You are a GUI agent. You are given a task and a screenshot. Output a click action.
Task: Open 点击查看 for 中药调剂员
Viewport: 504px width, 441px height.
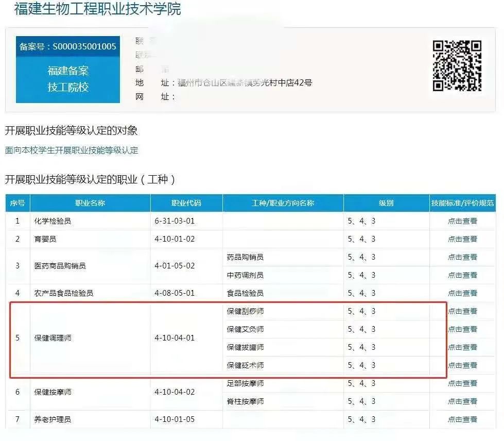coord(462,275)
